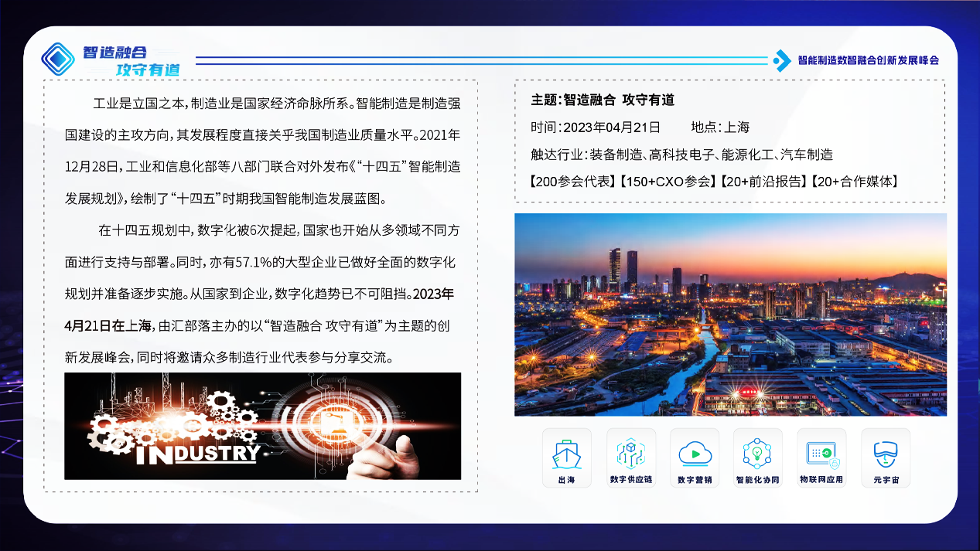Click the blue diamond logo beside 智造融合
The width and height of the screenshot is (980, 551).
click(x=59, y=59)
